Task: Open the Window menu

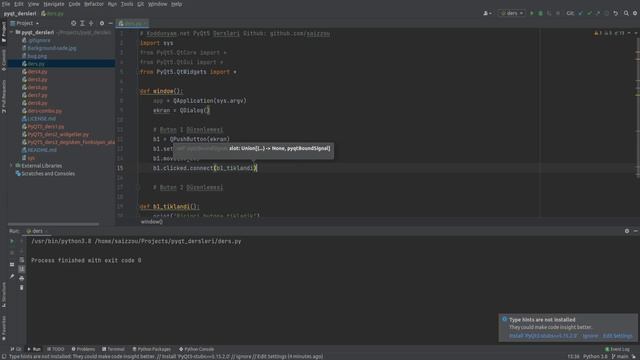Action: click(x=158, y=4)
